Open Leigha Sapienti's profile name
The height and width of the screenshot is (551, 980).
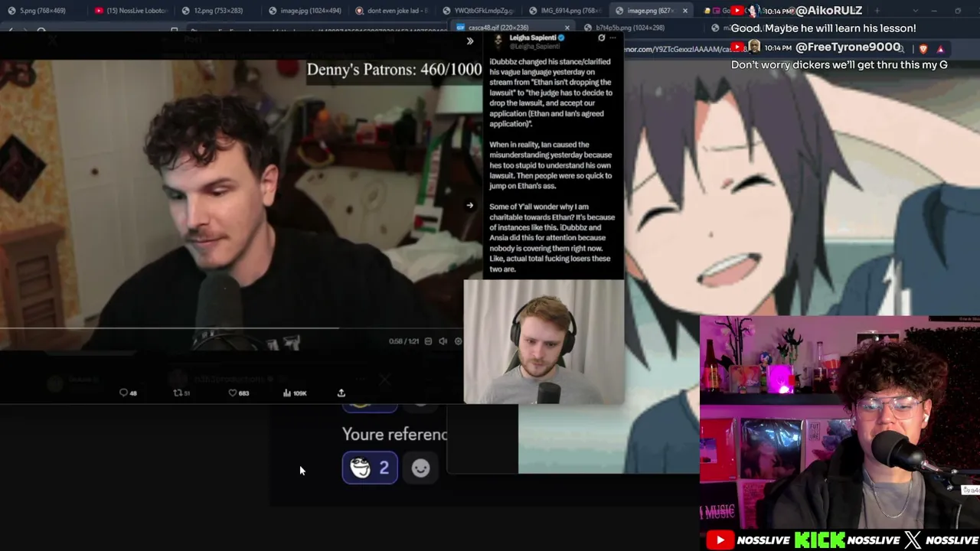click(x=534, y=37)
